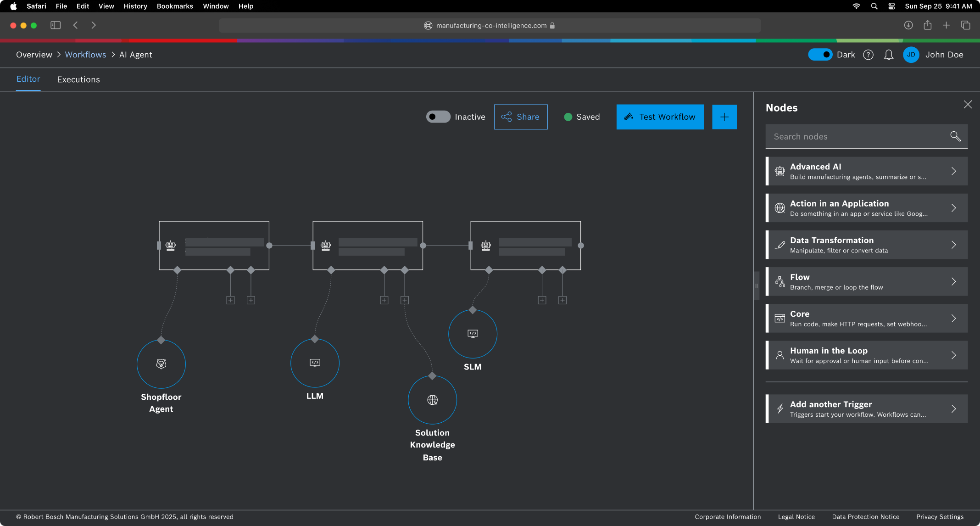Open notifications bell icon
980x526 pixels.
pyautogui.click(x=888, y=55)
